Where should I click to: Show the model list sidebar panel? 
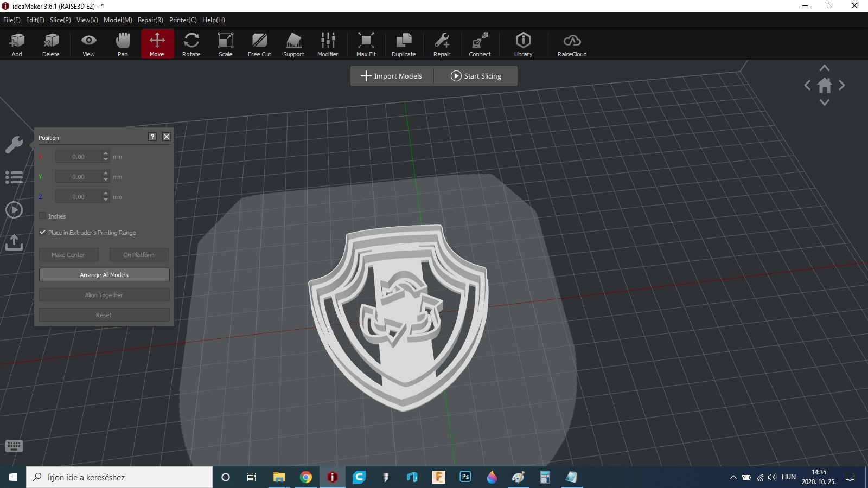pos(14,177)
